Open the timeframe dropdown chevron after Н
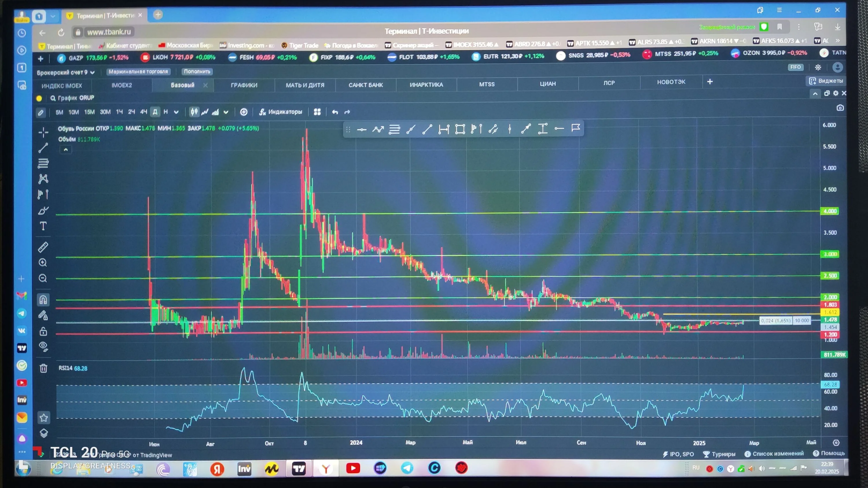The image size is (868, 488). click(x=176, y=112)
